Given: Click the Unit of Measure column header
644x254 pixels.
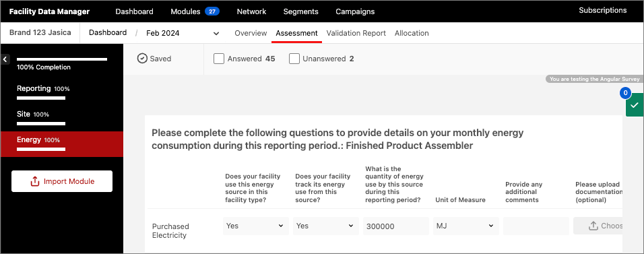Looking at the screenshot, I should tap(460, 199).
